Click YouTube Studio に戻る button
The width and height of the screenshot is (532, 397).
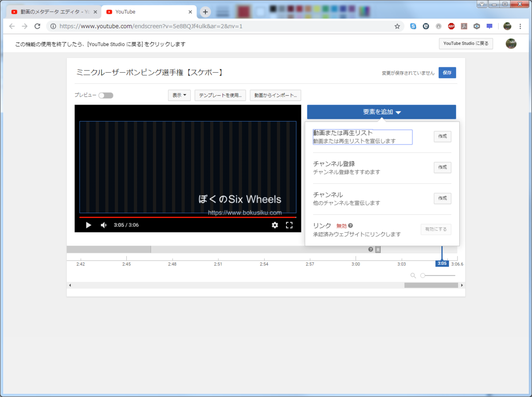pos(466,43)
